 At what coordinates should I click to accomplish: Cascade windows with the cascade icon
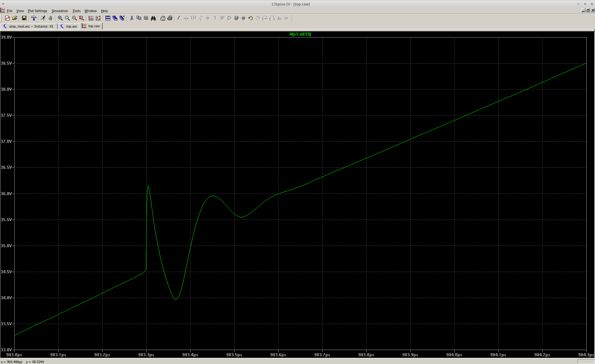pos(115,18)
